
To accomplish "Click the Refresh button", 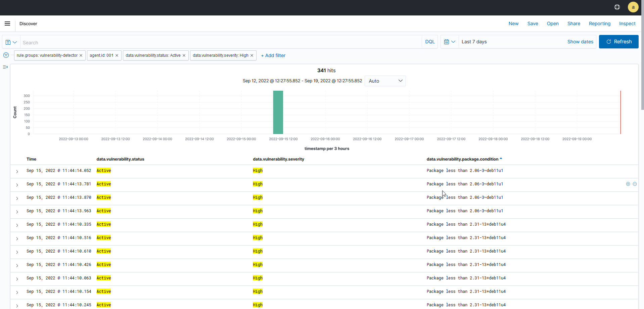I will 619,42.
